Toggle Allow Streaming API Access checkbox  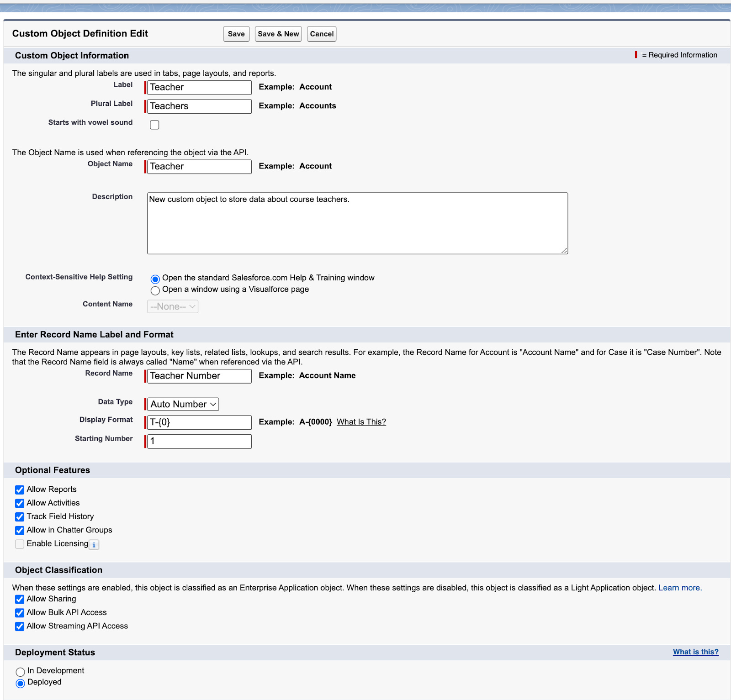pos(20,626)
